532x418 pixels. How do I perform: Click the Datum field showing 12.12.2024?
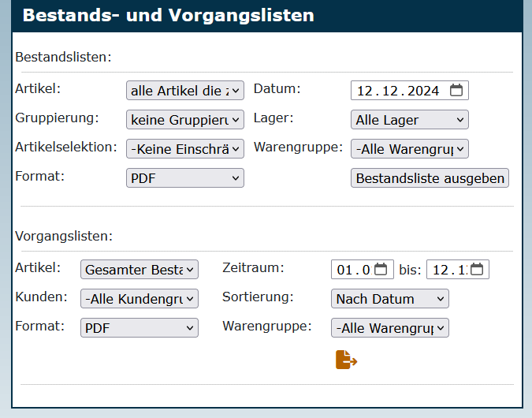click(398, 91)
